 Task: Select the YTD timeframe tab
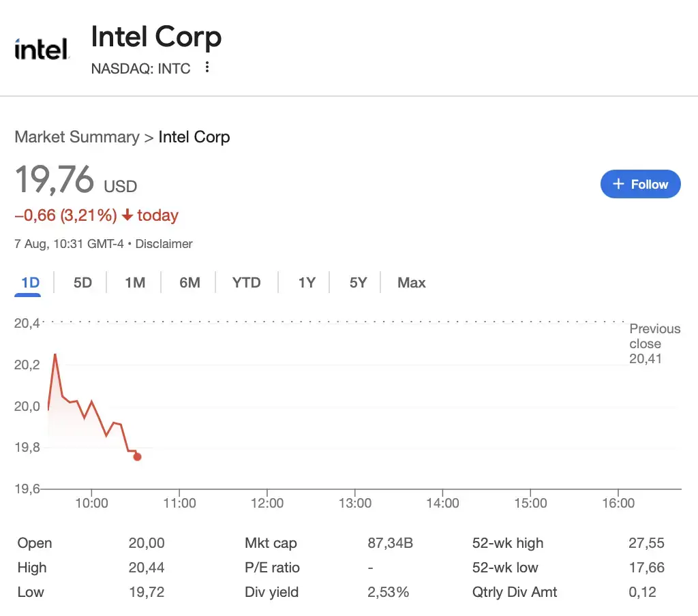[x=246, y=282]
